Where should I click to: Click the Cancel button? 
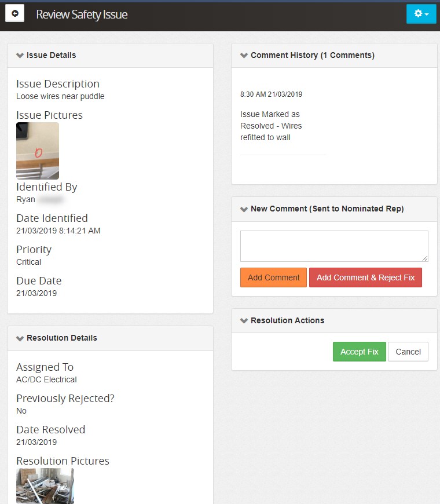pos(408,352)
